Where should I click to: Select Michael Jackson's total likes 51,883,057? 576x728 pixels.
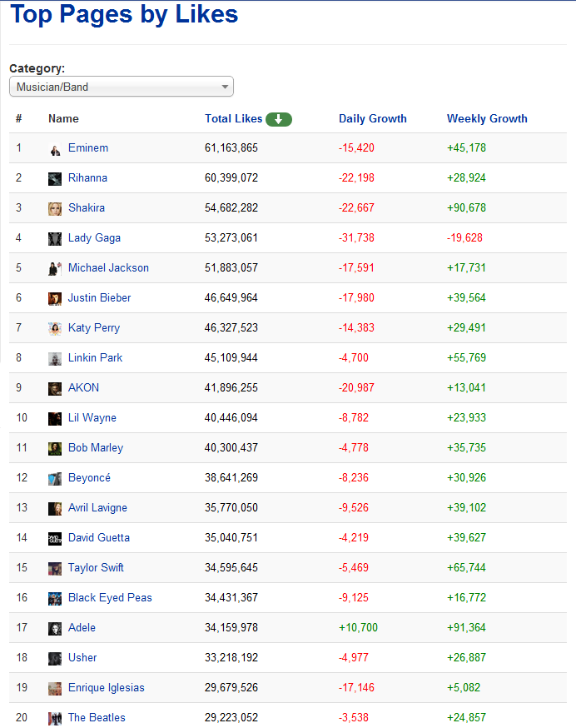[x=231, y=268]
